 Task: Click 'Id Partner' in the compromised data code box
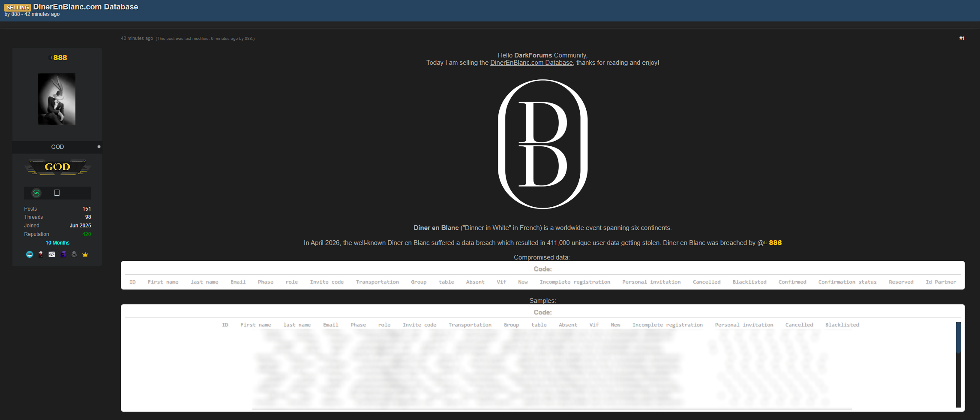(x=941, y=282)
